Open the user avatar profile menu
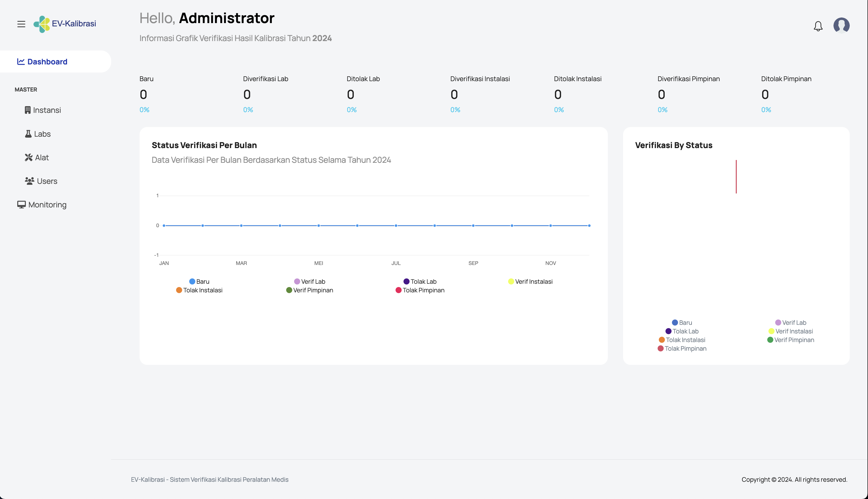This screenshot has width=868, height=499. tap(841, 25)
